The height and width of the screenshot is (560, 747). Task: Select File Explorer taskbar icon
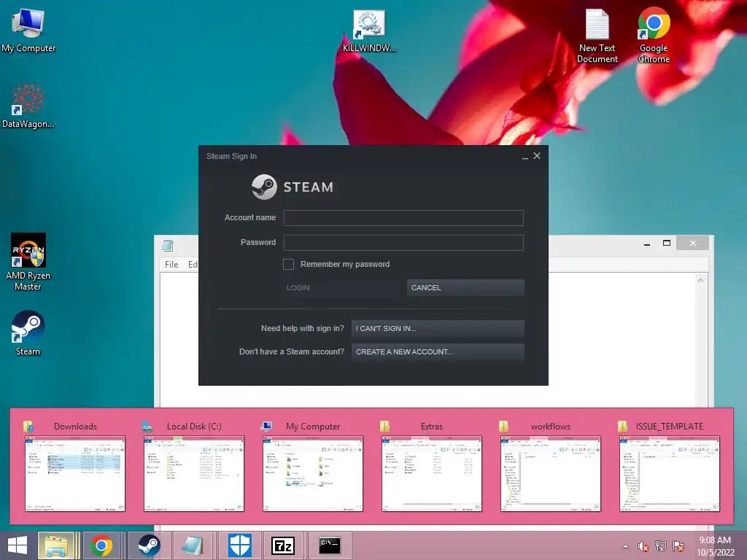tap(55, 545)
